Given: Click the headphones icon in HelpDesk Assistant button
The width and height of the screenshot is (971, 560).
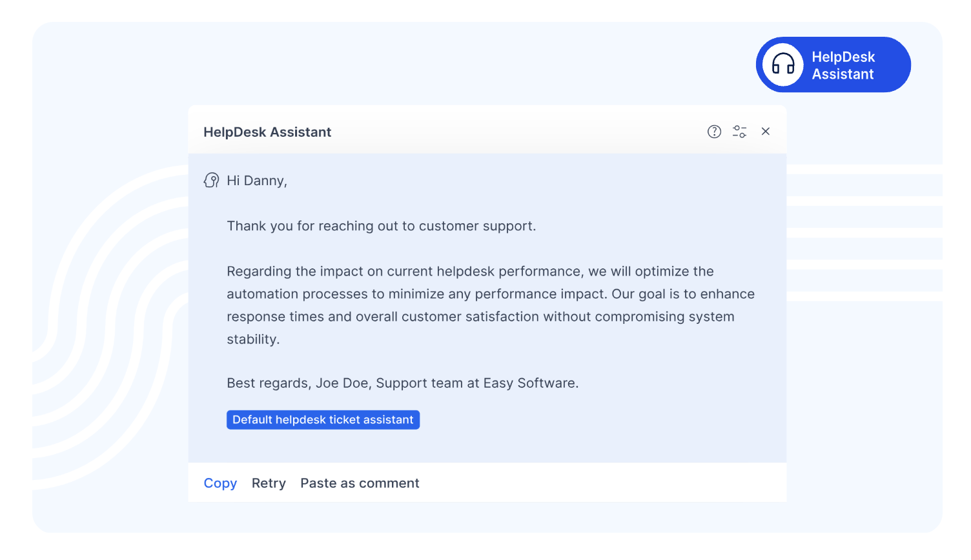Looking at the screenshot, I should pos(783,65).
